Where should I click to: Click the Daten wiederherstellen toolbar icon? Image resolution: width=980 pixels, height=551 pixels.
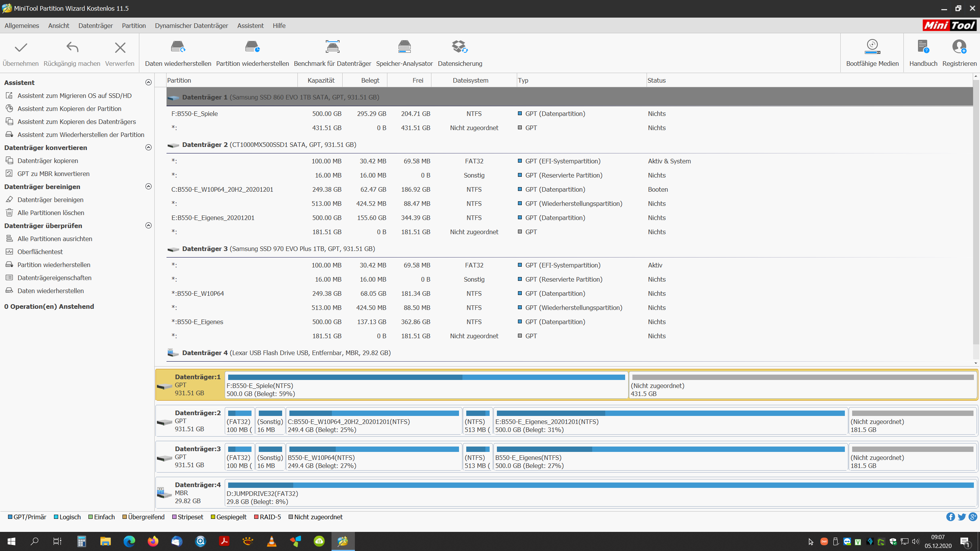pos(178,47)
